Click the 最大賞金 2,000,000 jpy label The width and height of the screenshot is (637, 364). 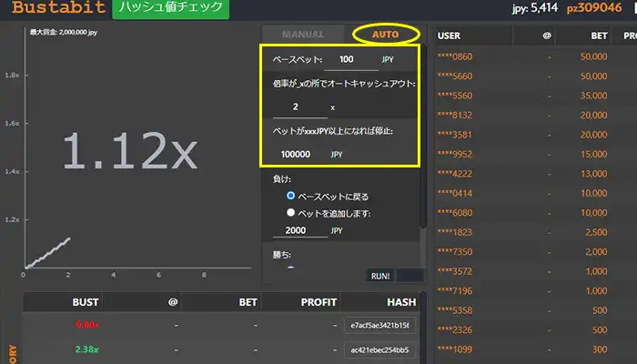64,32
